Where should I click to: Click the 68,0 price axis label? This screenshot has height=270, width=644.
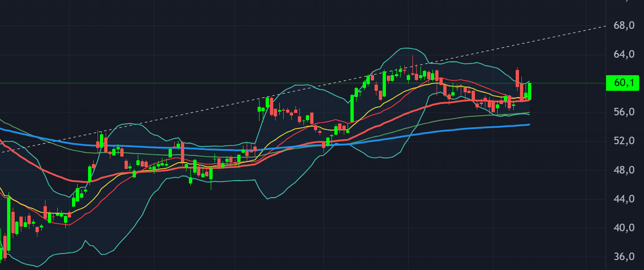point(624,26)
